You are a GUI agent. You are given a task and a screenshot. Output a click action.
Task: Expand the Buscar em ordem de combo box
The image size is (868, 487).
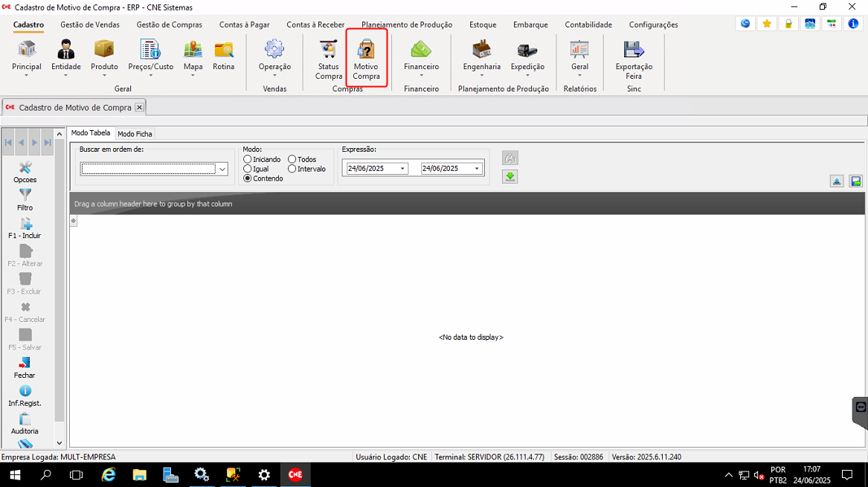[x=222, y=170]
